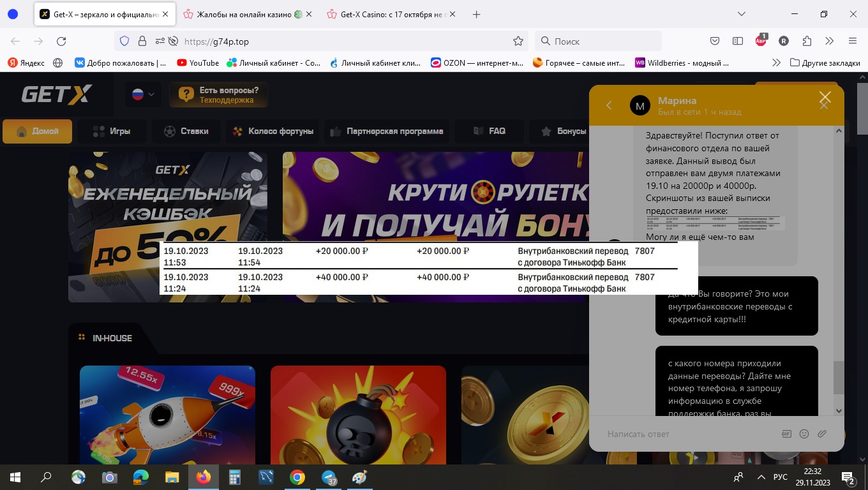Open the FAQ navigation item

[489, 131]
